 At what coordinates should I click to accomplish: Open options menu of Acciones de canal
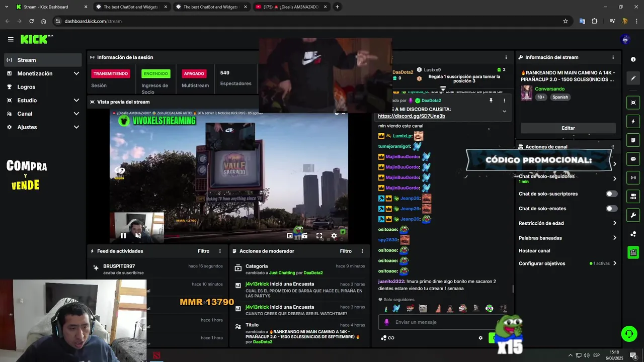pyautogui.click(x=613, y=147)
